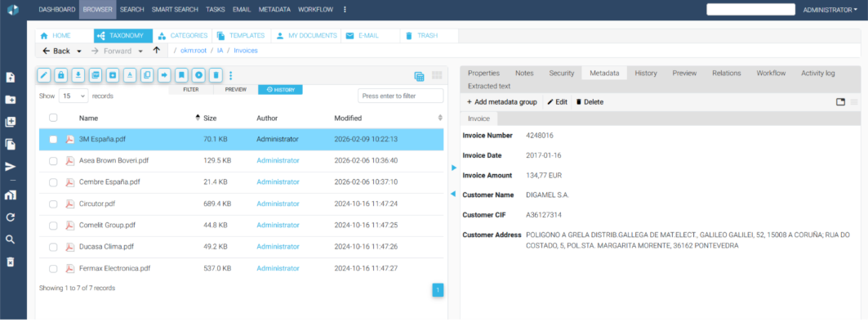Toggle the select-all checkbox in table header
Screen dimensions: 868x336
tap(53, 118)
